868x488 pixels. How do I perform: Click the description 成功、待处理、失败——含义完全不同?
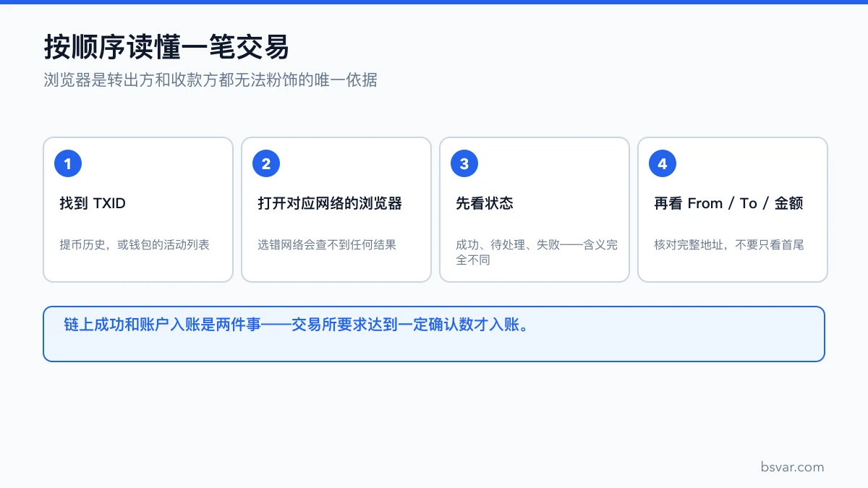537,252
